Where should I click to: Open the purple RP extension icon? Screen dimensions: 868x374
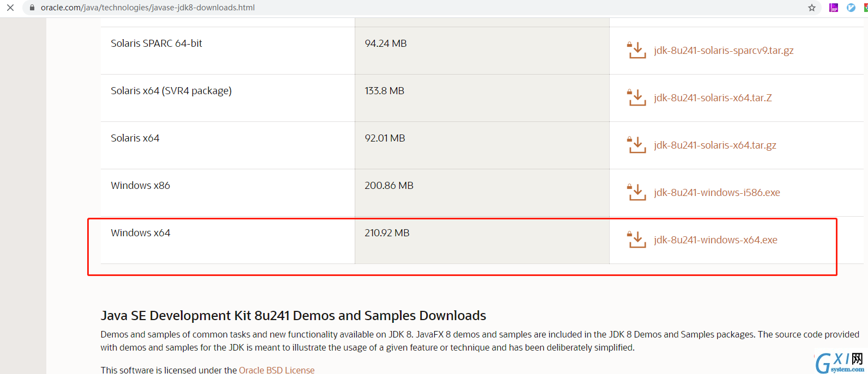834,8
